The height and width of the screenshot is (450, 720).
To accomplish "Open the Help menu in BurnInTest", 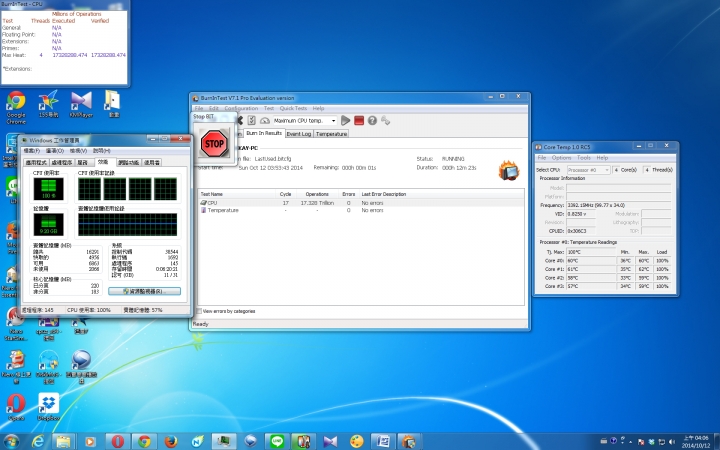I will tap(318, 108).
